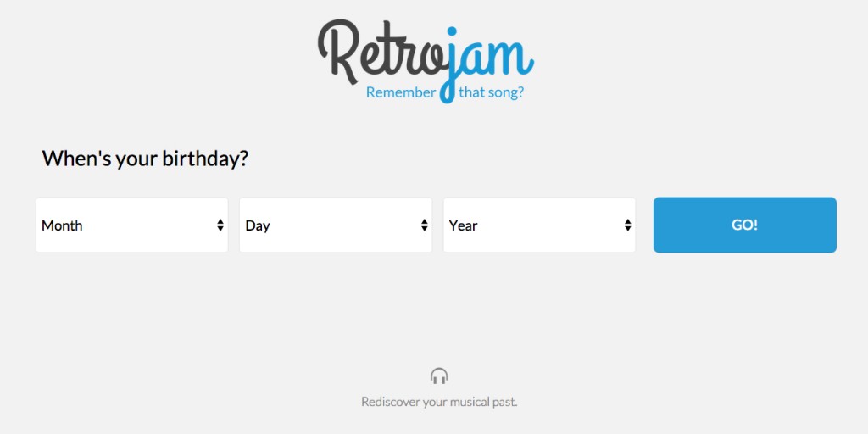This screenshot has width=868, height=434.
Task: Click the 'Month' placeholder text
Action: pos(62,225)
